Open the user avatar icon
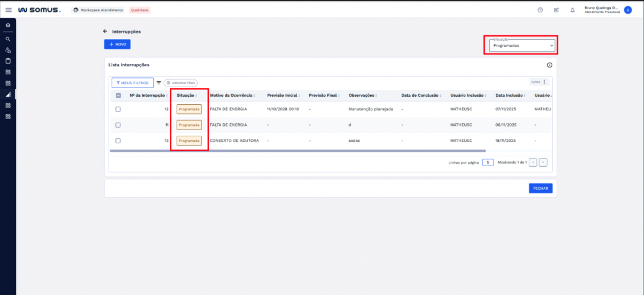This screenshot has width=644, height=295. coord(628,10)
